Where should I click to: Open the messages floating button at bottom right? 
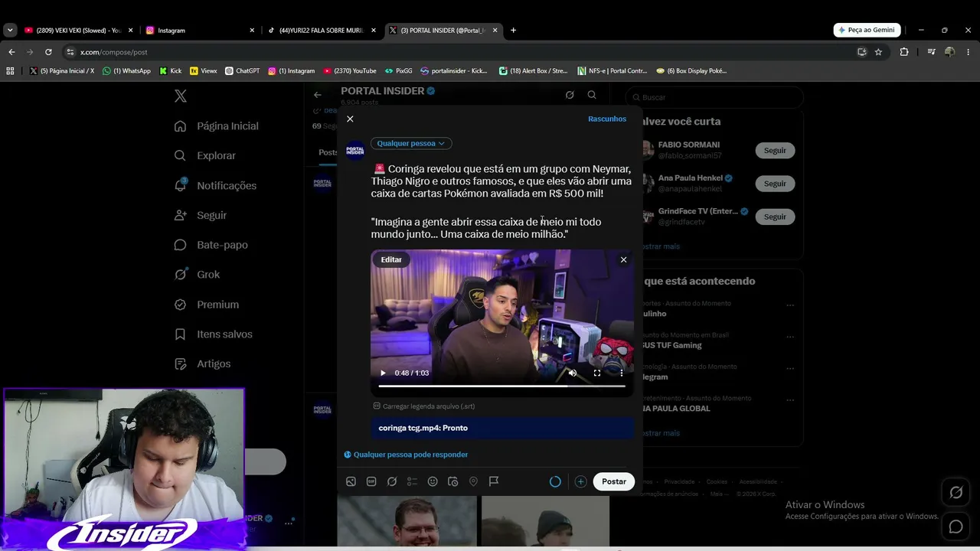coord(955,527)
